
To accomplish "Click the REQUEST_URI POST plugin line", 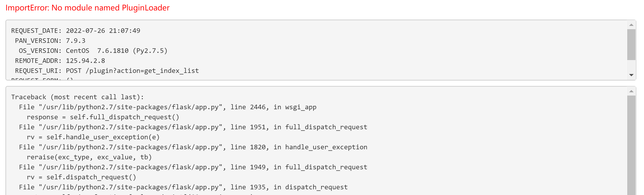I will pyautogui.click(x=107, y=71).
